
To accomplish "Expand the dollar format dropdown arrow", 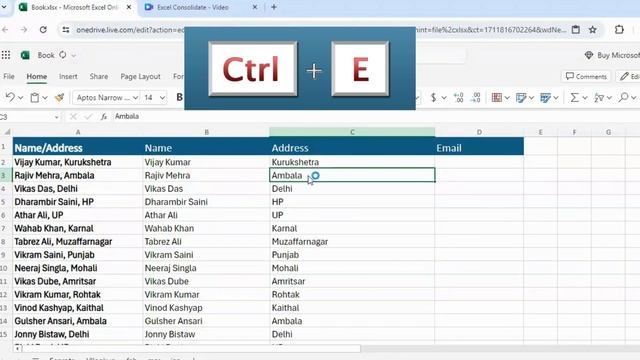I will click(444, 98).
